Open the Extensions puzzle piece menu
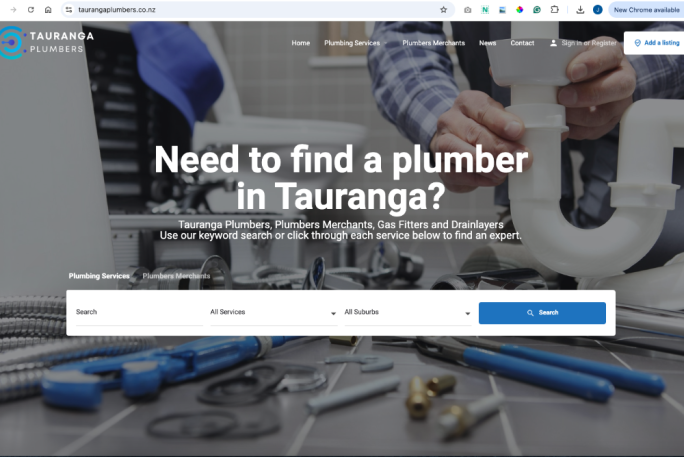684x457 pixels. [554, 10]
